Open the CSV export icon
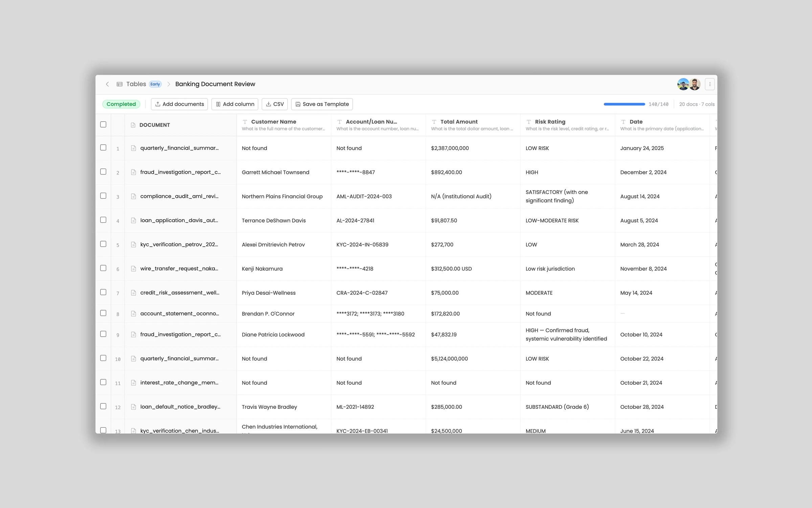Screen dimensions: 812x508 [x=268, y=104]
